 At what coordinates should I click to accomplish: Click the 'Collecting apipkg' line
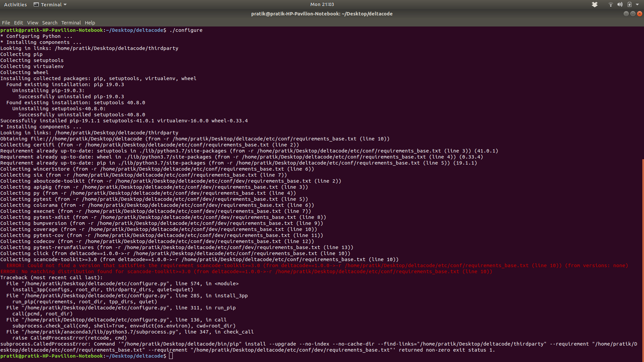(x=154, y=187)
